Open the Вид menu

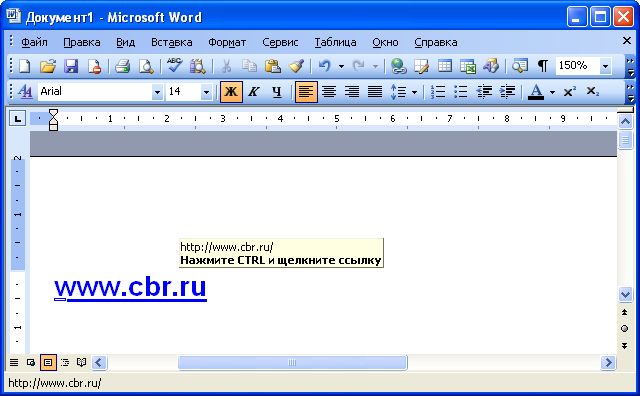point(125,42)
